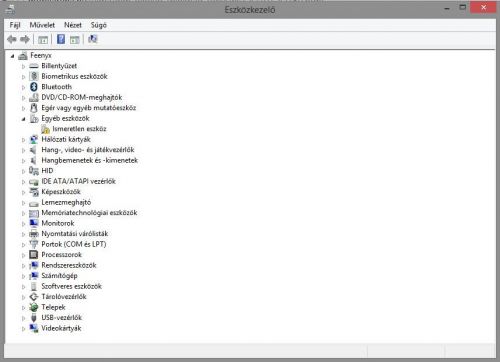Click the Egyéb eszközök icon
This screenshot has width=500, height=362.
[x=34, y=118]
